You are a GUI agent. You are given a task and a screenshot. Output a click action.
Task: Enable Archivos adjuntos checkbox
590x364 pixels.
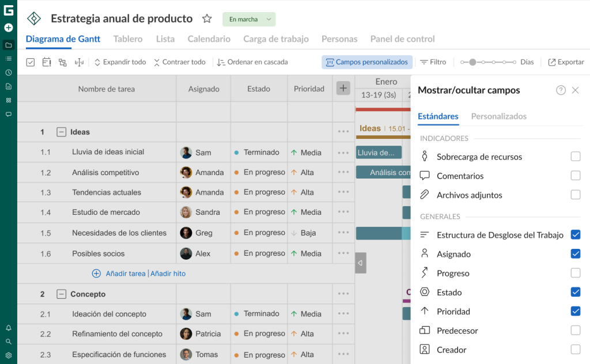[x=576, y=195]
